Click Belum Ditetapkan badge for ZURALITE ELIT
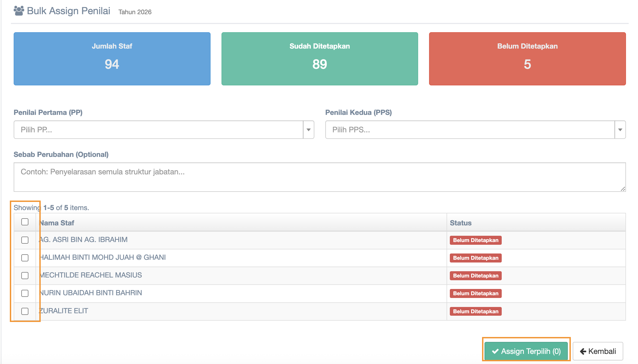The height and width of the screenshot is (364, 638). [x=475, y=311]
